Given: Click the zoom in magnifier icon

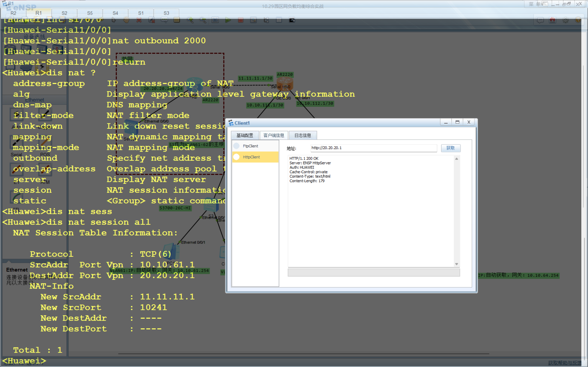Looking at the screenshot, I should point(190,20).
